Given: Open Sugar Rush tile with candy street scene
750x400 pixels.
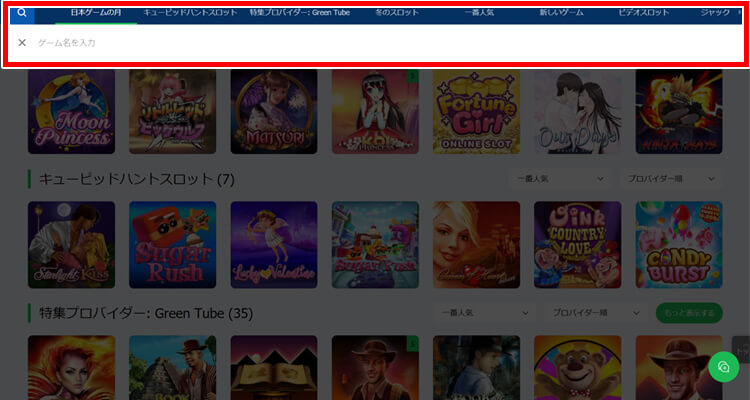Looking at the screenshot, I should click(x=375, y=244).
